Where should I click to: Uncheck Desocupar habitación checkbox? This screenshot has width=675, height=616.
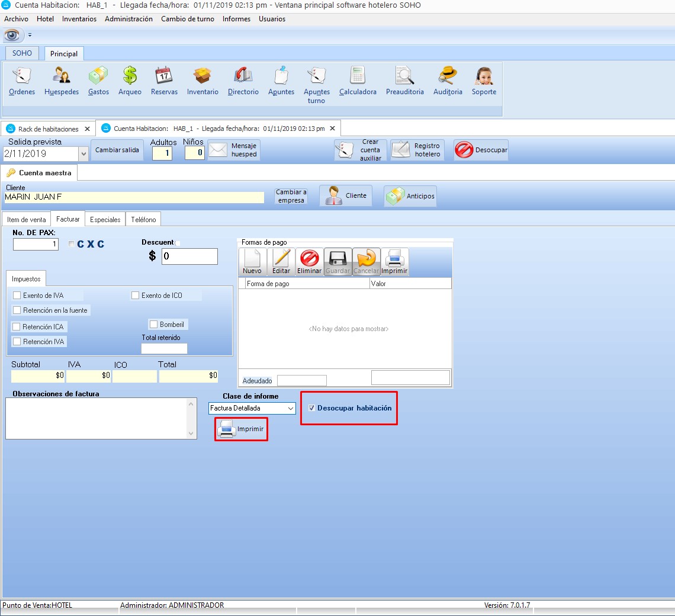[311, 408]
